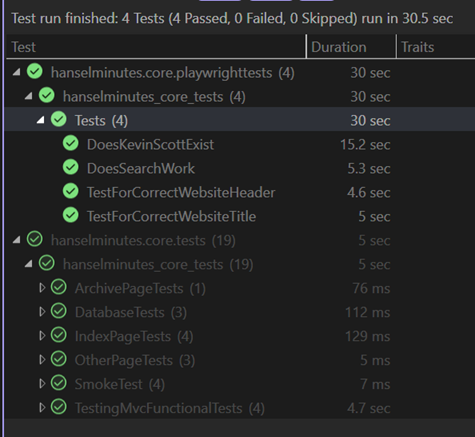Click the 7 ms duration value
This screenshot has height=437, width=475.
[x=375, y=384]
